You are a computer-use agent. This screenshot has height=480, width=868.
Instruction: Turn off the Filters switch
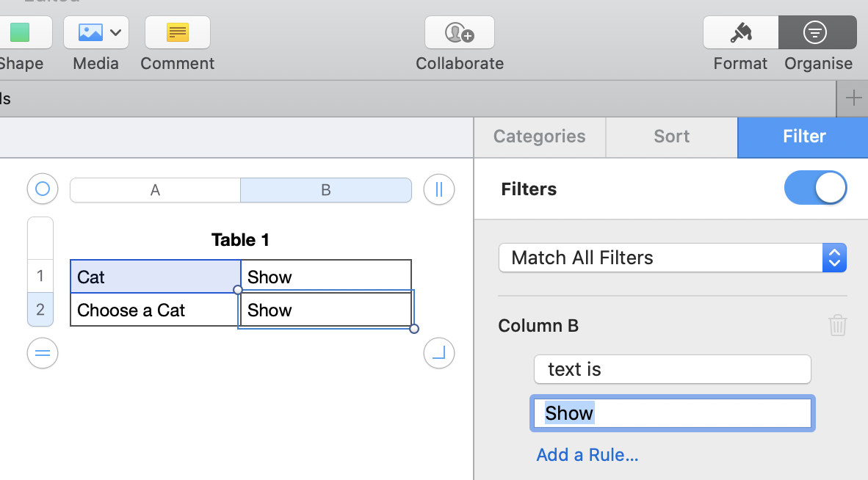tap(815, 189)
